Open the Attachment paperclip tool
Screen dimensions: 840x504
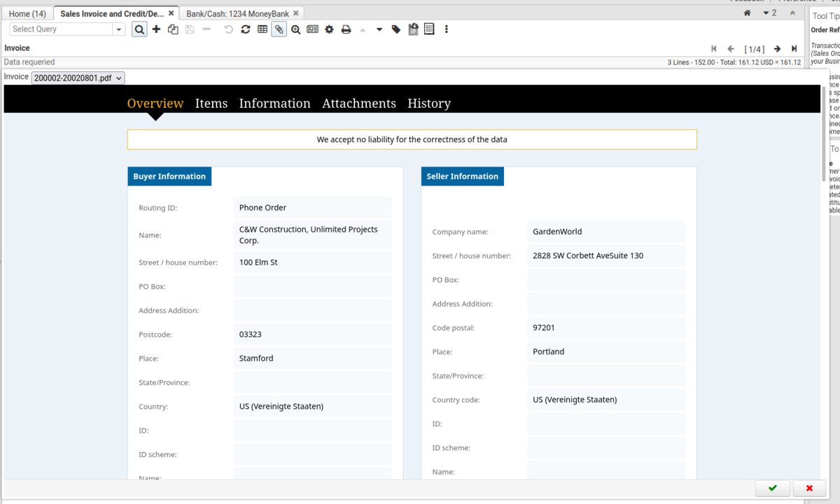point(279,29)
